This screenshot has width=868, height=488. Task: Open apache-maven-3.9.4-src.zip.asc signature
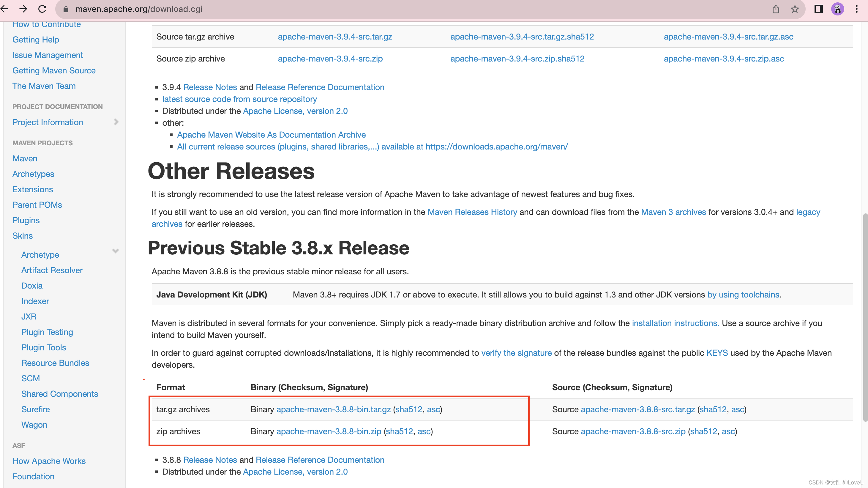(x=724, y=59)
